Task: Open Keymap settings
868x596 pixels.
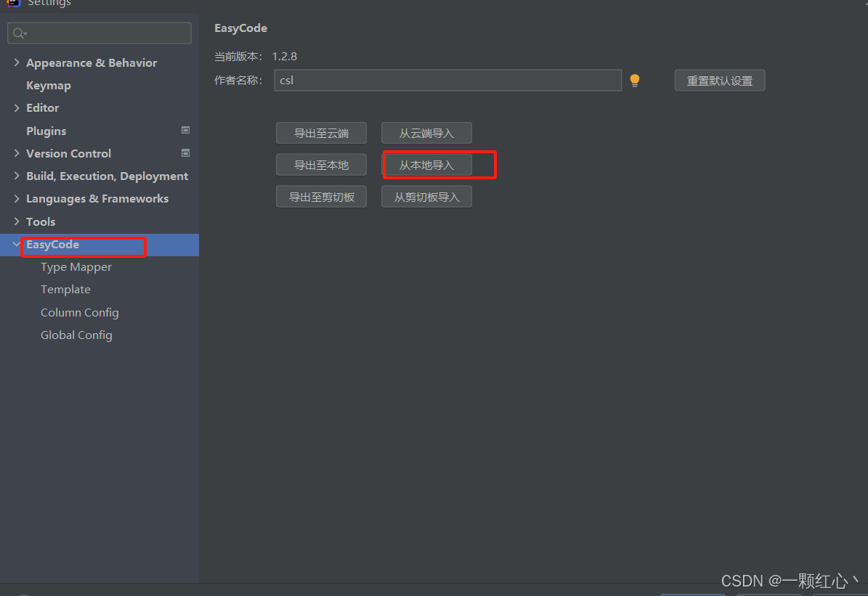Action: tap(49, 85)
